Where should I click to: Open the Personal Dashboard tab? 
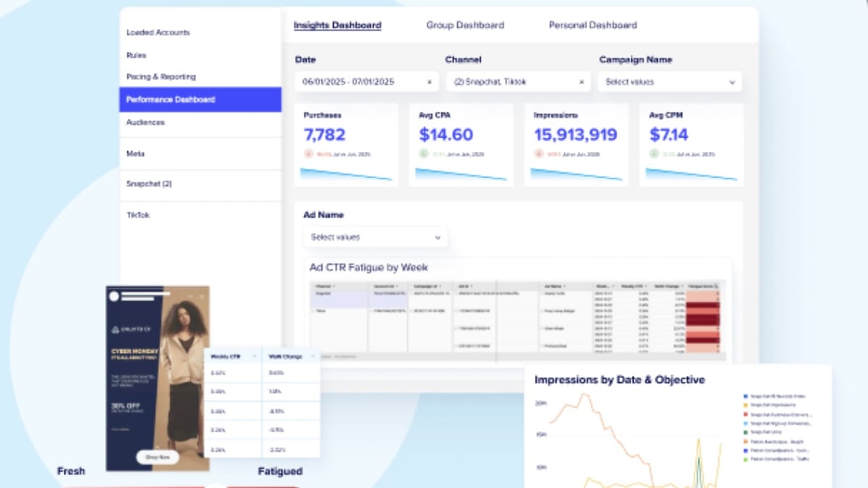pos(592,25)
